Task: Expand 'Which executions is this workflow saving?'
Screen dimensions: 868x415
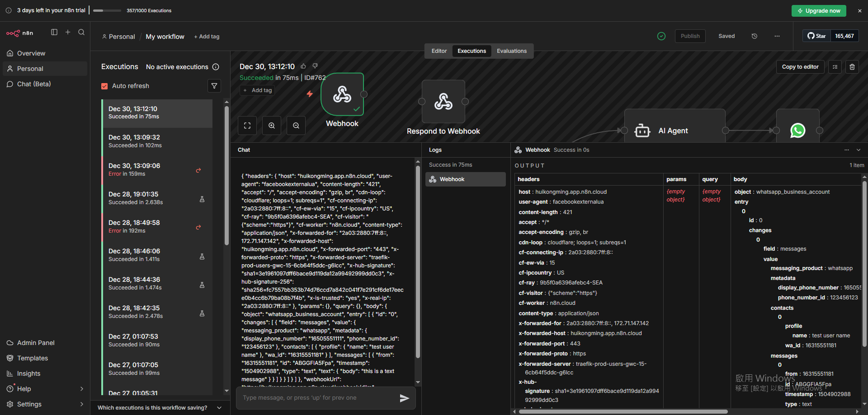Action: pos(219,408)
